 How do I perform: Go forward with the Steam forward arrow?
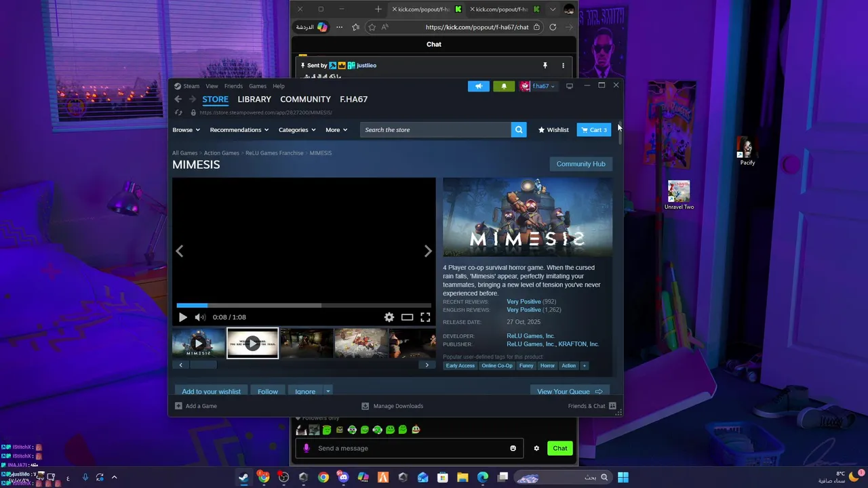[193, 99]
